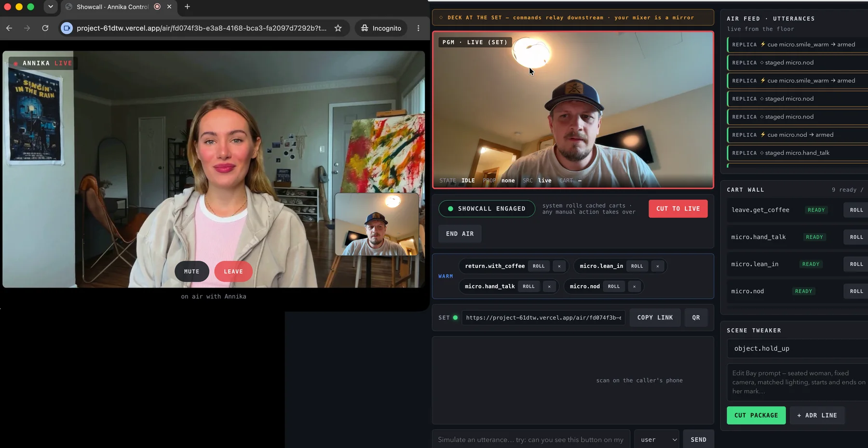This screenshot has width=868, height=448.
Task: Open the Incognito profile chip
Action: click(x=381, y=28)
